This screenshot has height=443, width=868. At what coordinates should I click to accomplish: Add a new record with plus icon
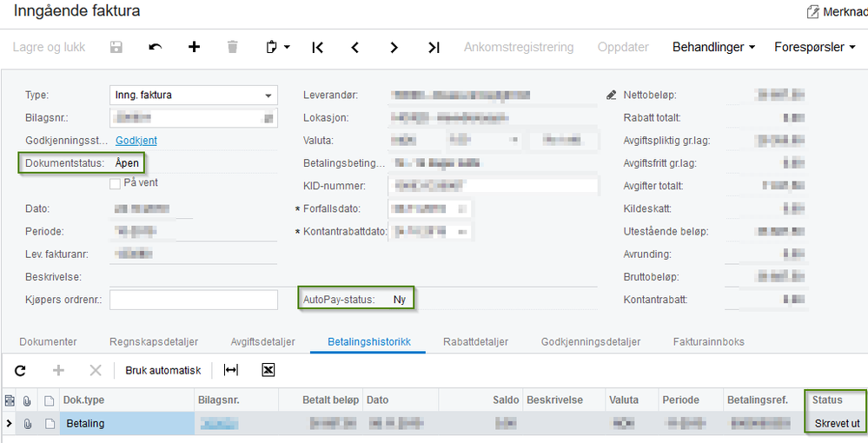(x=194, y=47)
